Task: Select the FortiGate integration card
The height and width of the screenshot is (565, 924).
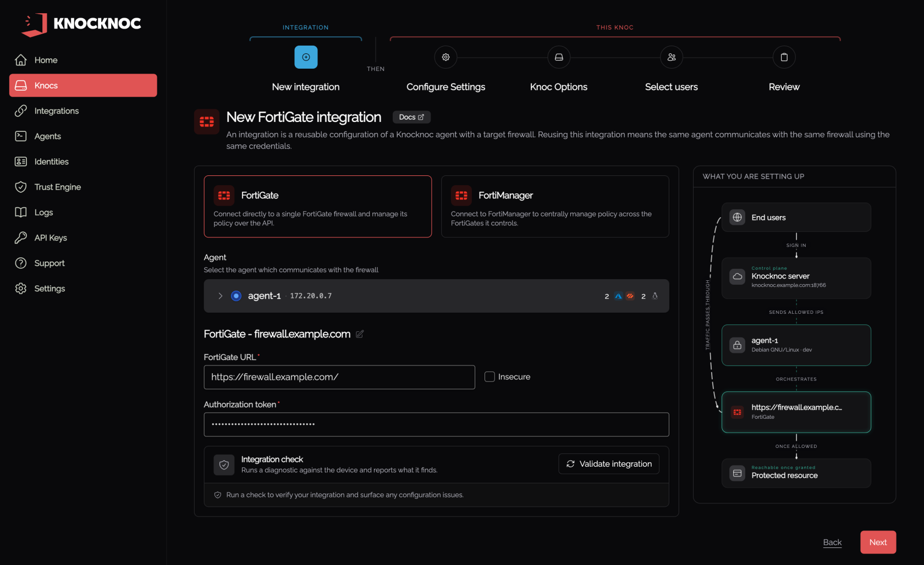Action: click(318, 207)
